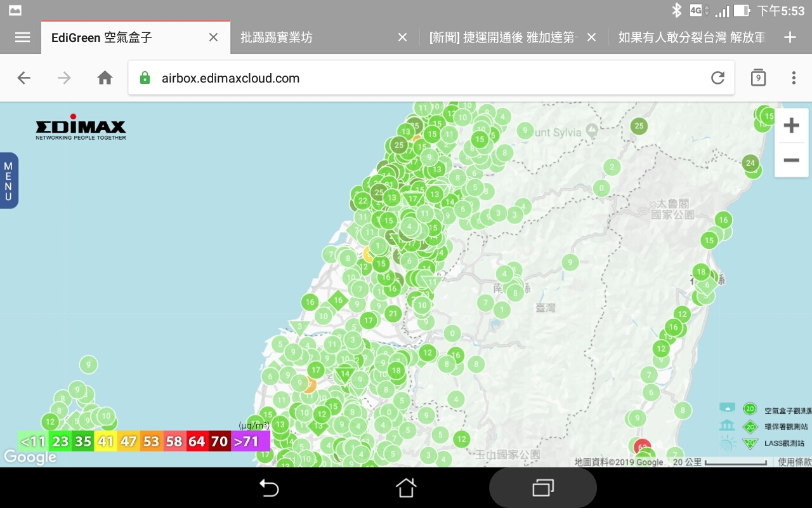Open the 使用條款 terms link
The image size is (812, 508).
tap(794, 462)
